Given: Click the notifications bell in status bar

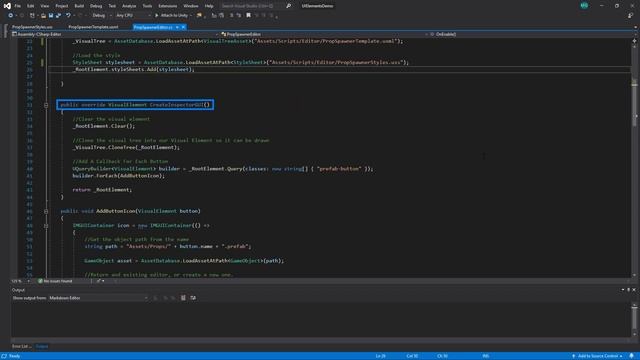Looking at the screenshot, I should (x=631, y=356).
